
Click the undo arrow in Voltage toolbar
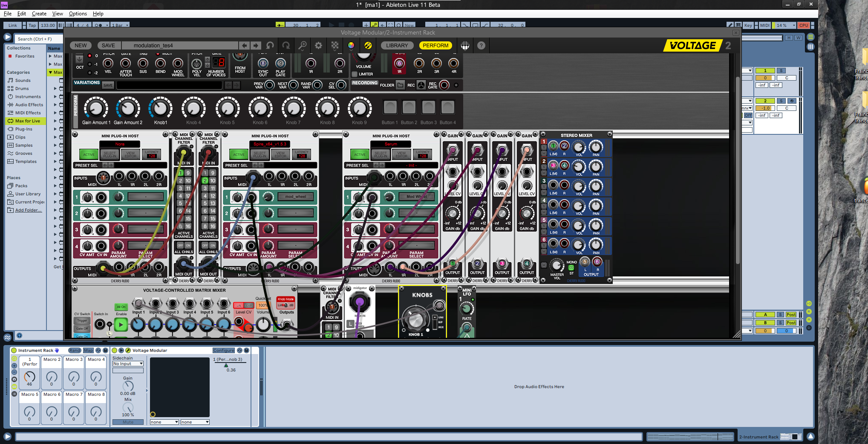click(x=270, y=45)
